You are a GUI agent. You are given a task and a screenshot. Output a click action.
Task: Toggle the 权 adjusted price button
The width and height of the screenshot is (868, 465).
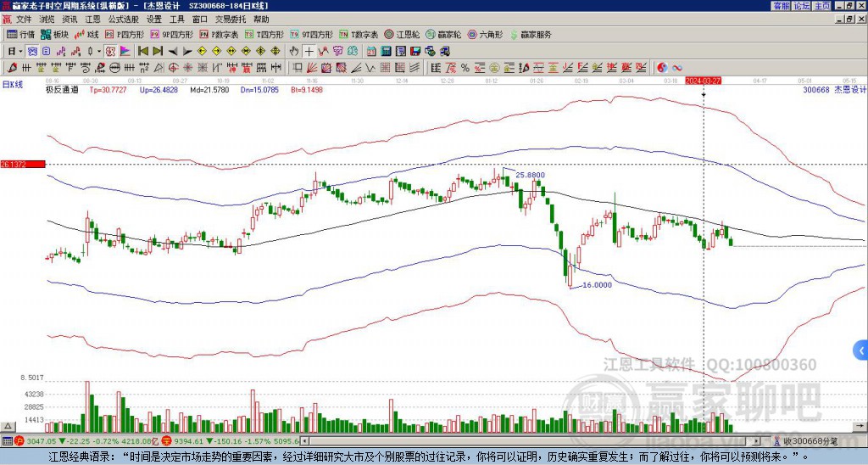click(110, 52)
